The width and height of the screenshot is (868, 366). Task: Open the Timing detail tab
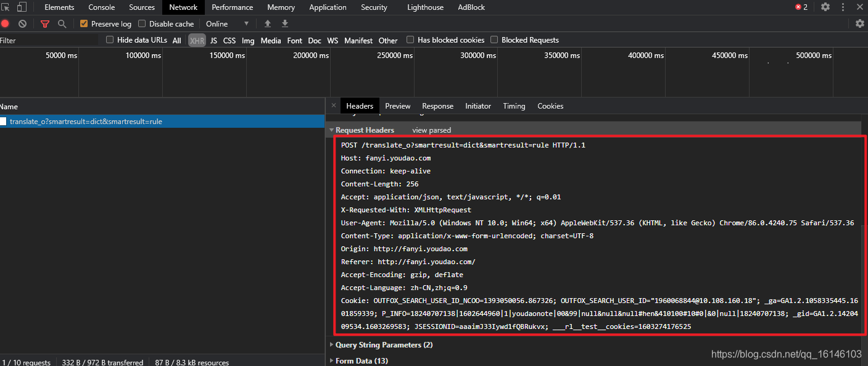(x=514, y=106)
